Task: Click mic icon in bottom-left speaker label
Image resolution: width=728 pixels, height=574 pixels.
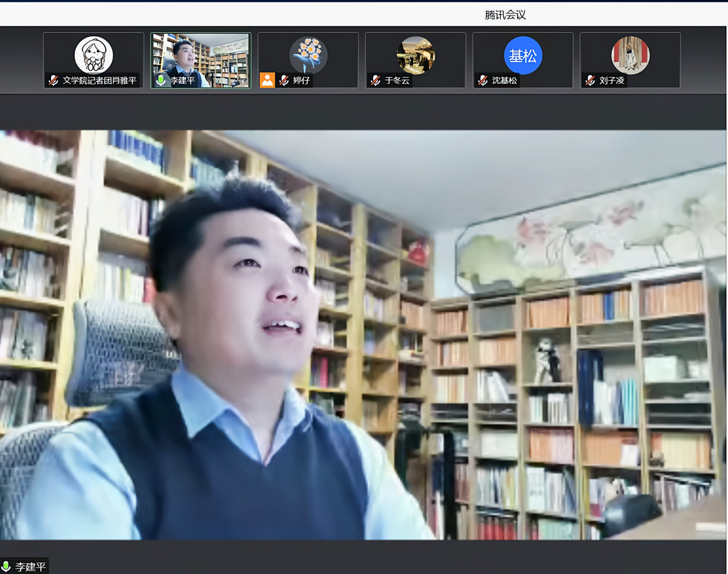Action: [x=6, y=567]
